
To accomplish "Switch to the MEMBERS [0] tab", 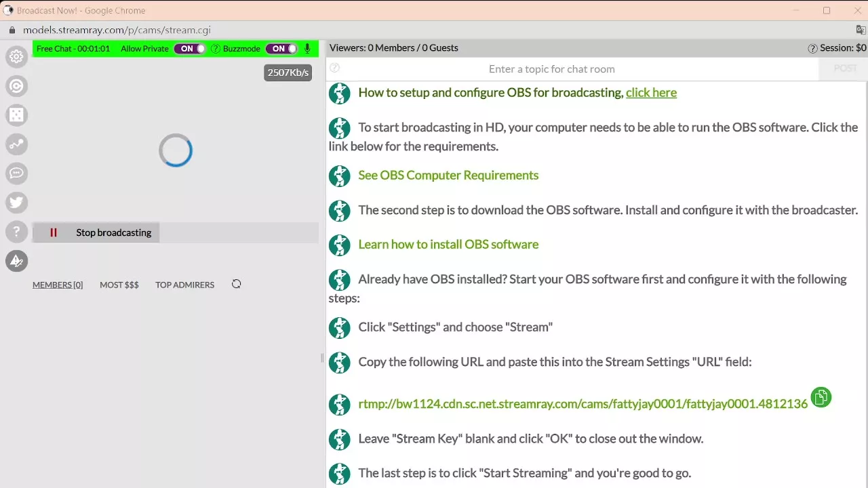I will pyautogui.click(x=58, y=285).
